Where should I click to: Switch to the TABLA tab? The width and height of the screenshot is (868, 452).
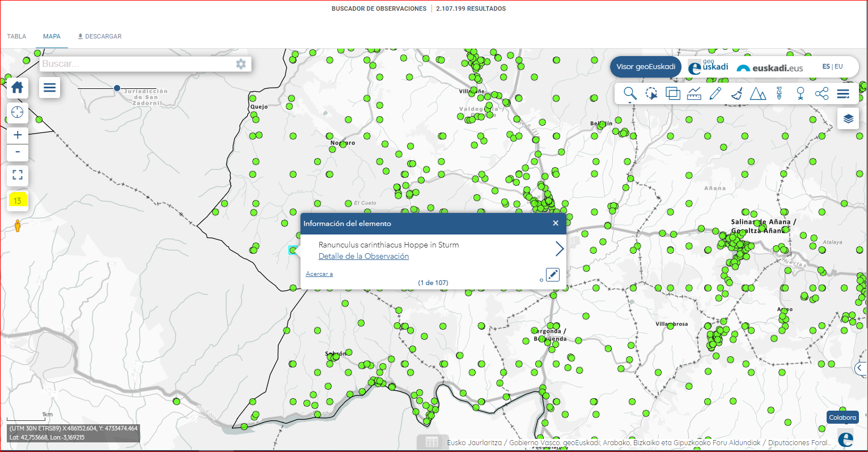16,36
